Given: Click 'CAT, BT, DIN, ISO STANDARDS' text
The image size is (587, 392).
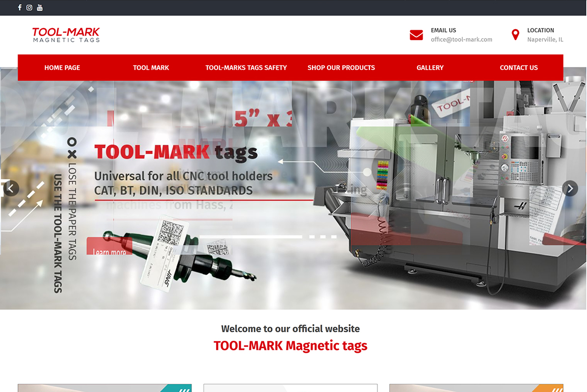Looking at the screenshot, I should tap(173, 190).
